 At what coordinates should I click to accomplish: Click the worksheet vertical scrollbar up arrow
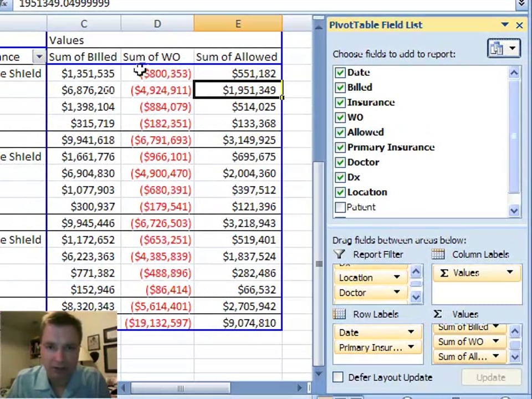(x=319, y=27)
